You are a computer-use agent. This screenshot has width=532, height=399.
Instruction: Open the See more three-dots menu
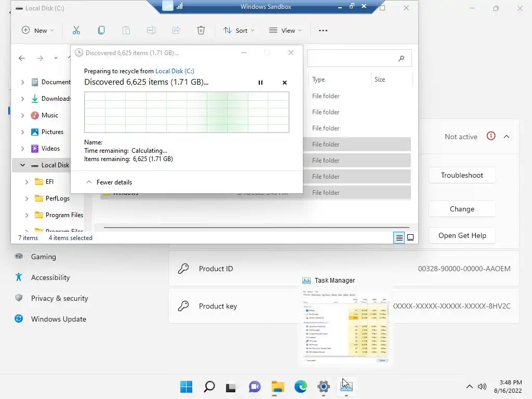(x=323, y=31)
